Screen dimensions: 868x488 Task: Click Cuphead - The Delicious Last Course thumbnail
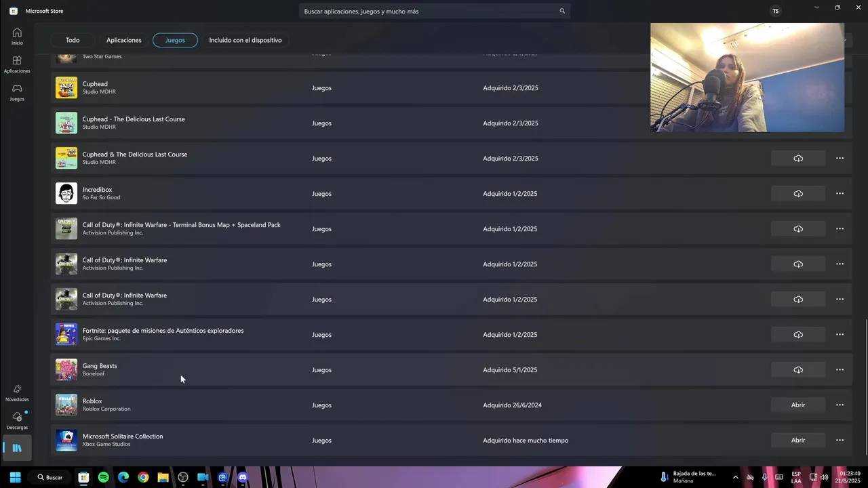point(66,123)
